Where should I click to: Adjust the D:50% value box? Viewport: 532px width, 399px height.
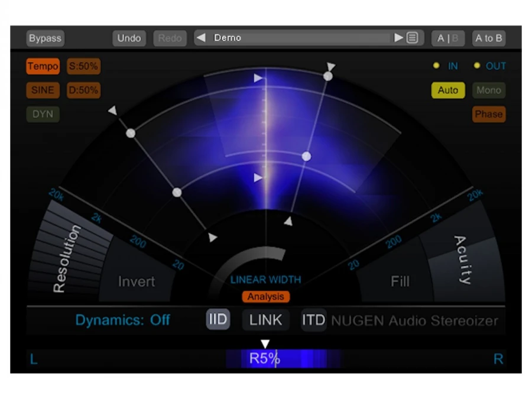[x=83, y=90]
